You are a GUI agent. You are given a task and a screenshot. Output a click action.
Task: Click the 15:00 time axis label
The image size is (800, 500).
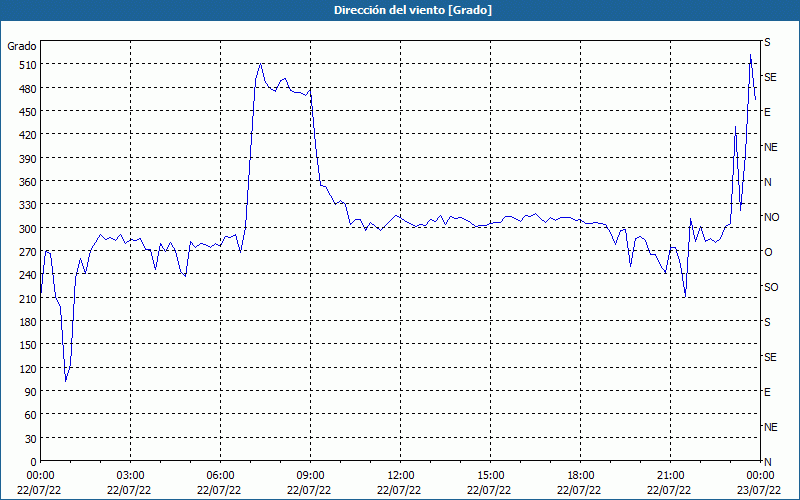coord(490,476)
